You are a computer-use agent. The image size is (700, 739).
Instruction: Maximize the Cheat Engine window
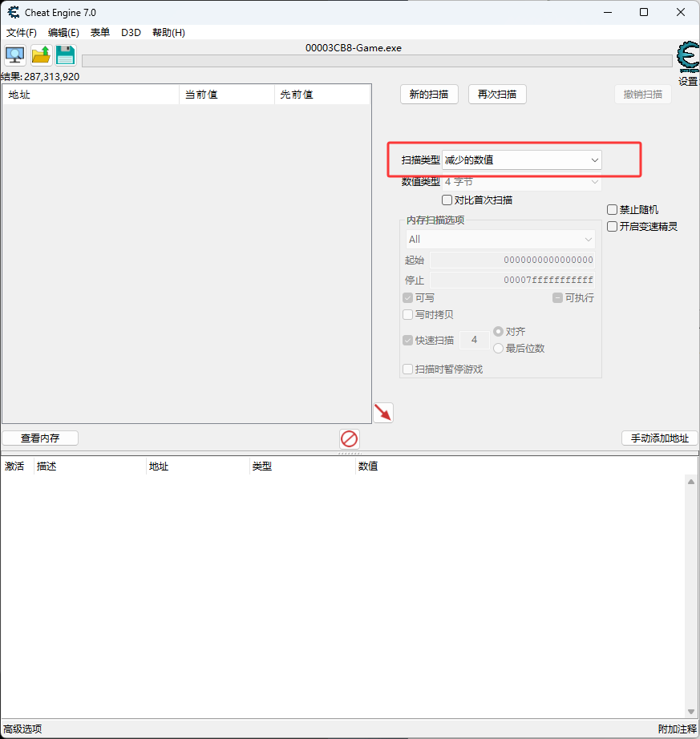(644, 12)
